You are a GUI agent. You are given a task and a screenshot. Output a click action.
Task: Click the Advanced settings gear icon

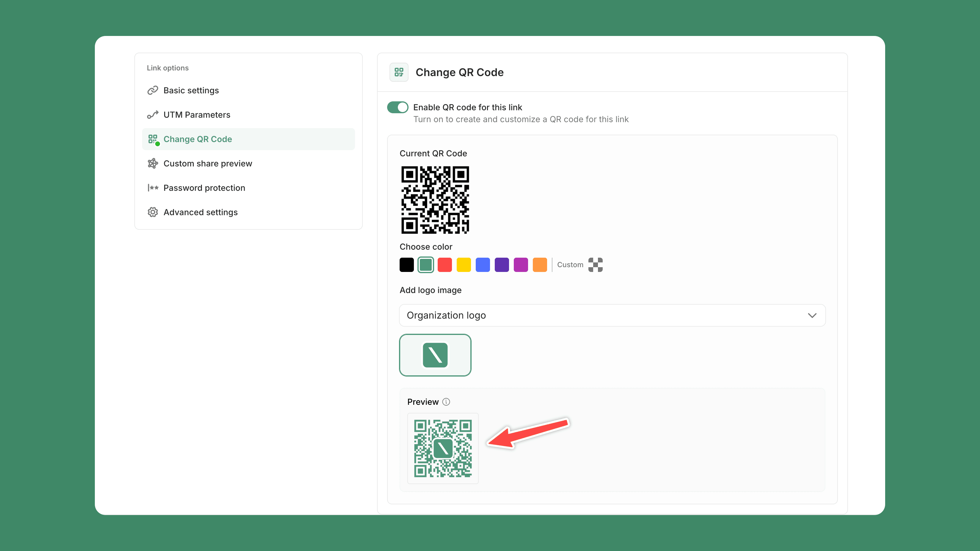click(x=153, y=212)
